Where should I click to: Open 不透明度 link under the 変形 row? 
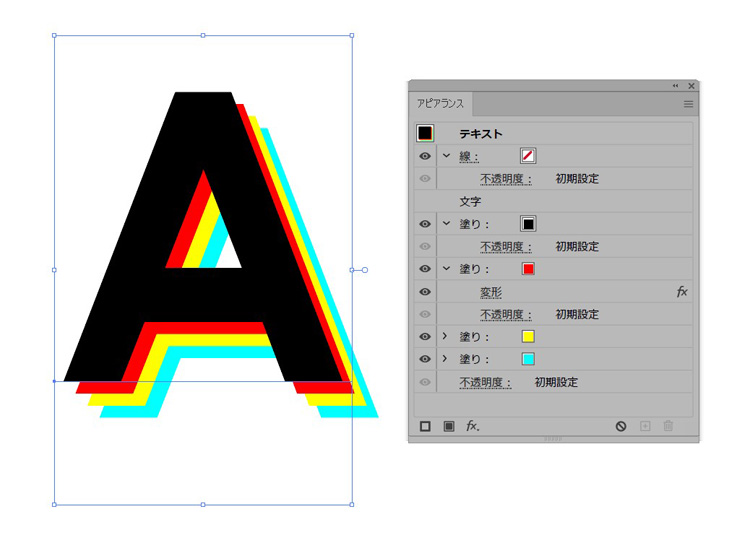[506, 315]
